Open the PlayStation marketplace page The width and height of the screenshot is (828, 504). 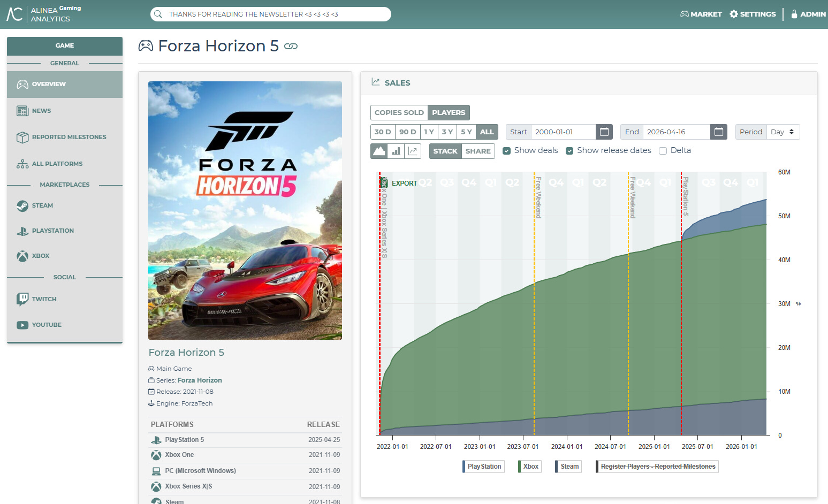click(65, 231)
